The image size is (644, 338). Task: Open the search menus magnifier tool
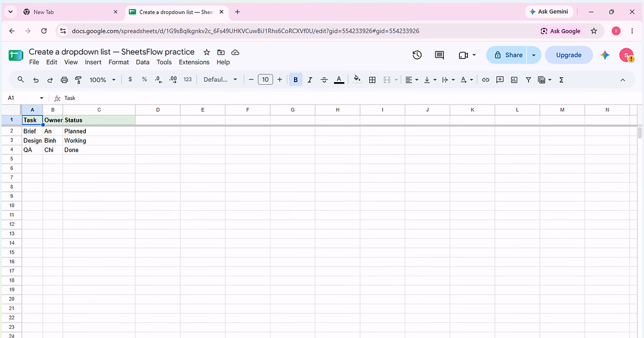point(21,79)
